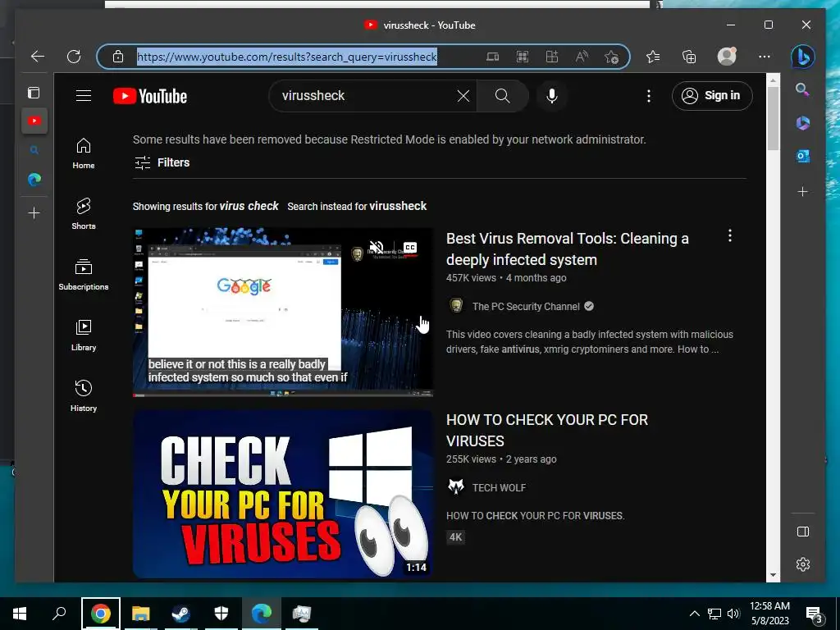Open Edge Settings and more menu

[x=765, y=57]
